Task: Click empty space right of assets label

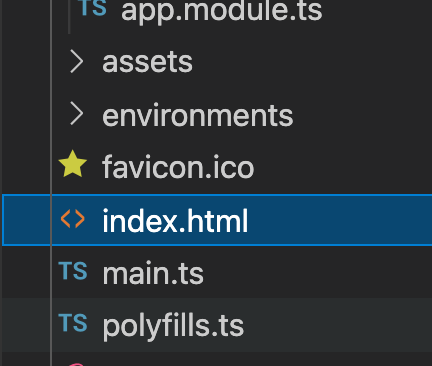Action: point(313,62)
